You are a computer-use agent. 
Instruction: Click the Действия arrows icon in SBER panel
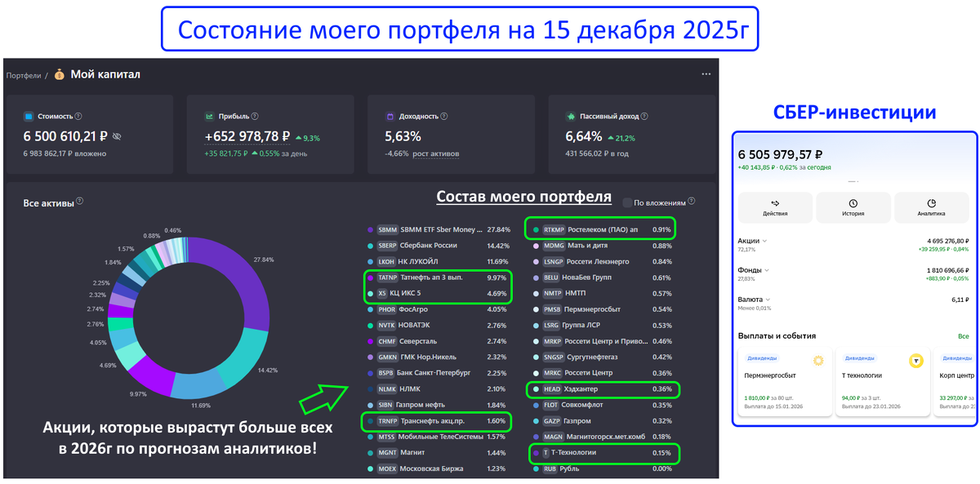775,203
